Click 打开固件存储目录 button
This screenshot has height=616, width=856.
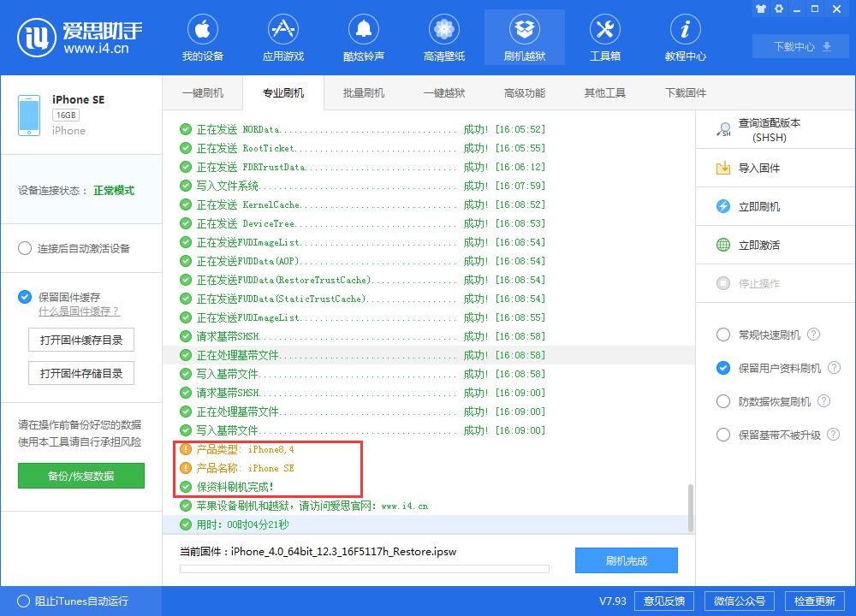coord(80,373)
